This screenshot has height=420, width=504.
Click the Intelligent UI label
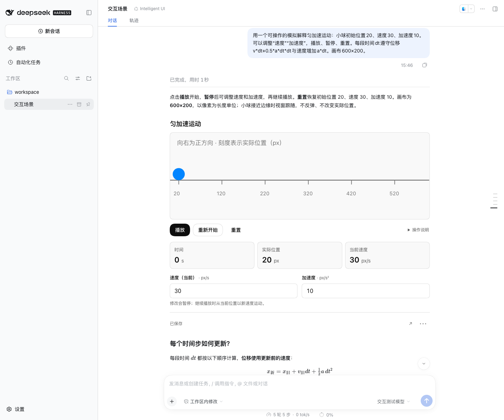pos(149,9)
